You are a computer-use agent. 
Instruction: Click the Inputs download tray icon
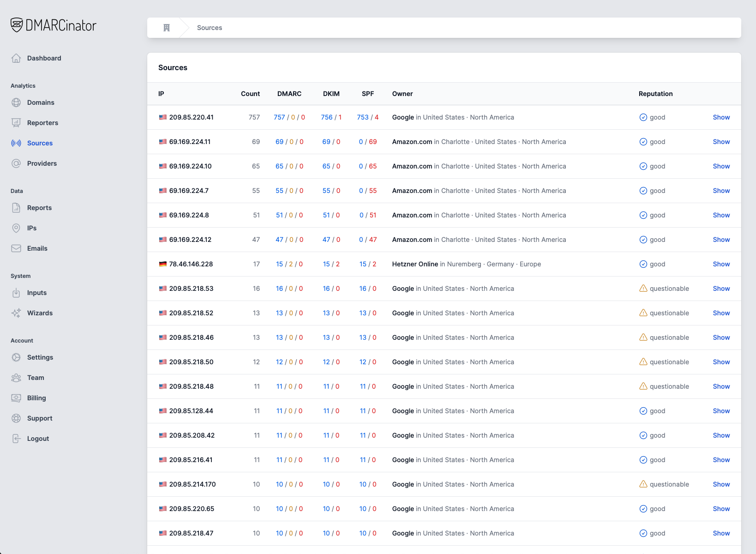tap(16, 293)
